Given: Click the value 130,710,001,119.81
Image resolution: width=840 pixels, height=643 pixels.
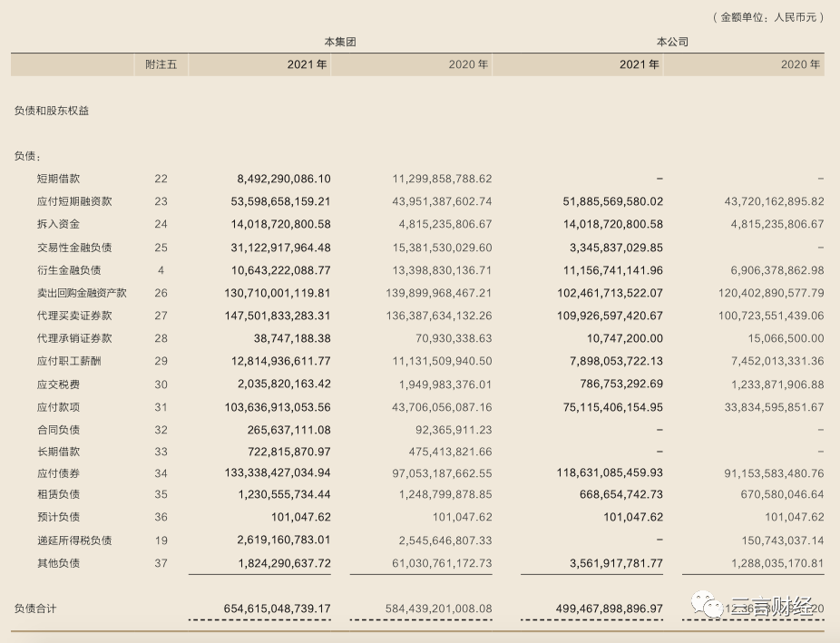Looking at the screenshot, I should coord(278,293).
